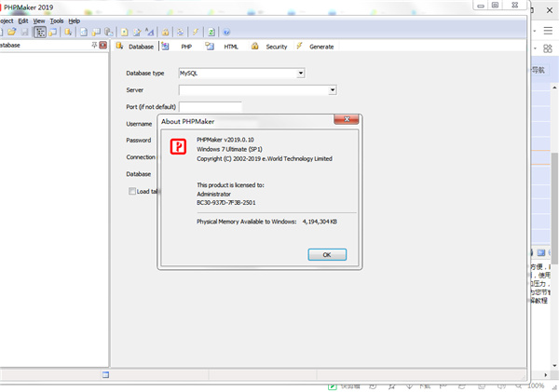Image resolution: width=559 pixels, height=392 pixels.
Task: Click the grayed-out Save floppy disk icon
Action: click(24, 32)
